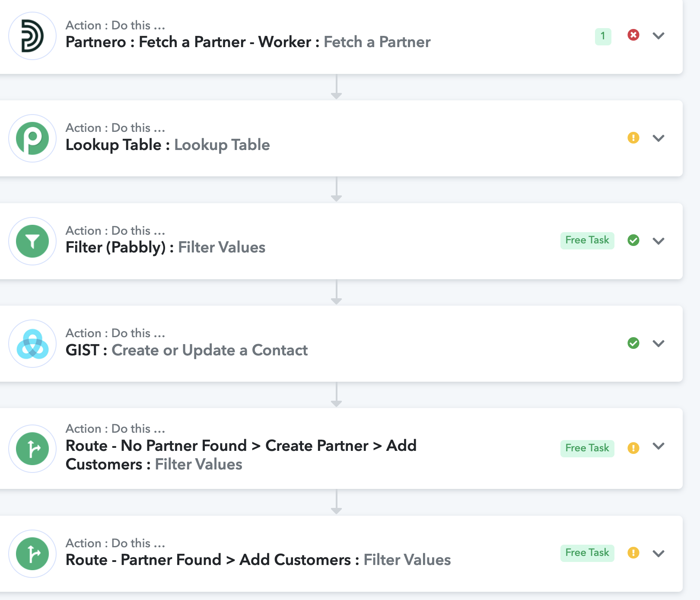Click the No Partner Found router icon
Screen dimensions: 700x600
(32, 449)
